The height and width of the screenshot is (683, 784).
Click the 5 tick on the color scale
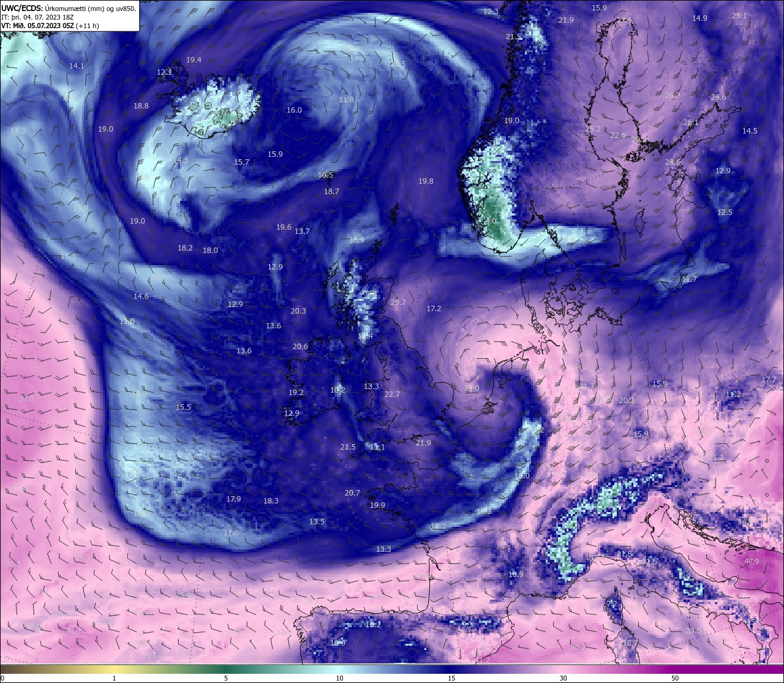point(226,678)
